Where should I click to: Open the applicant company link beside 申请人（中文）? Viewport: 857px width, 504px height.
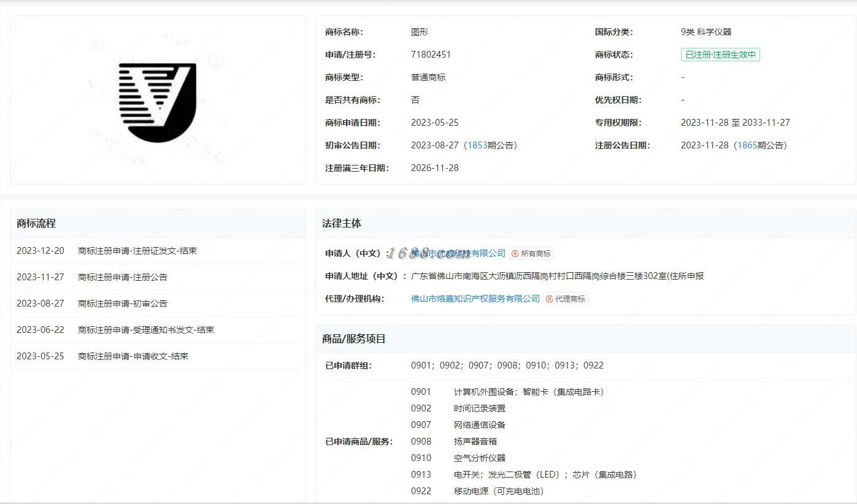tap(458, 253)
